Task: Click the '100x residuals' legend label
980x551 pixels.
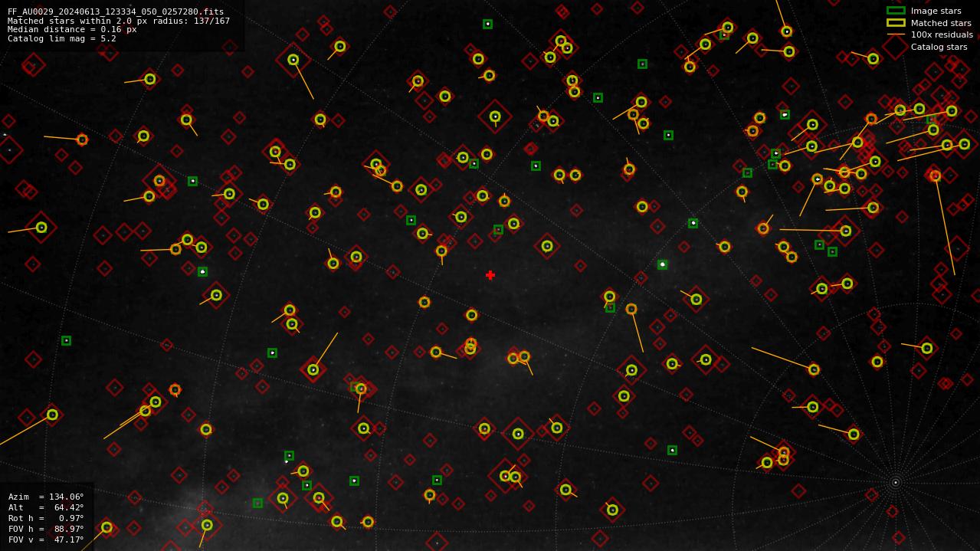Action: [942, 34]
